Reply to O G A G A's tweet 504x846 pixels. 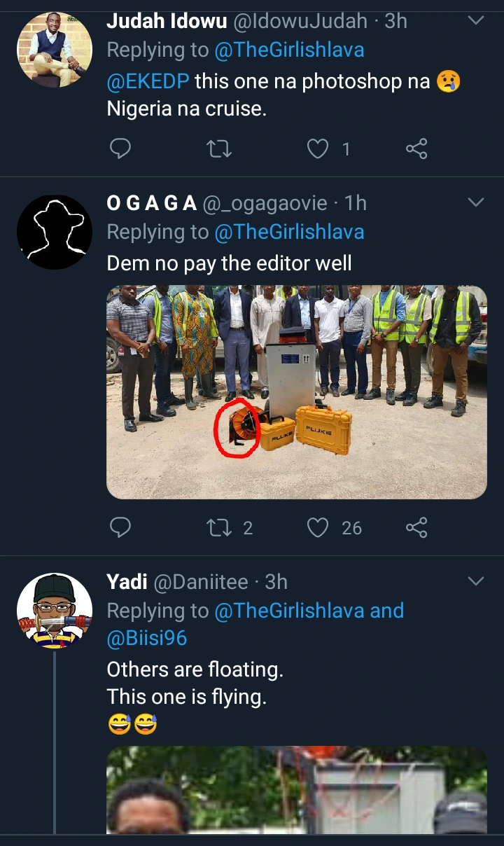tap(121, 527)
